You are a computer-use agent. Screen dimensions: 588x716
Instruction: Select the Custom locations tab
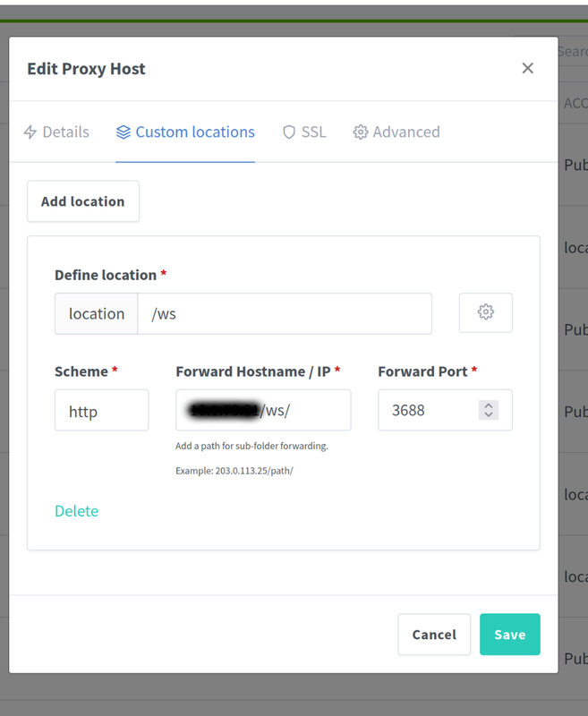(185, 132)
